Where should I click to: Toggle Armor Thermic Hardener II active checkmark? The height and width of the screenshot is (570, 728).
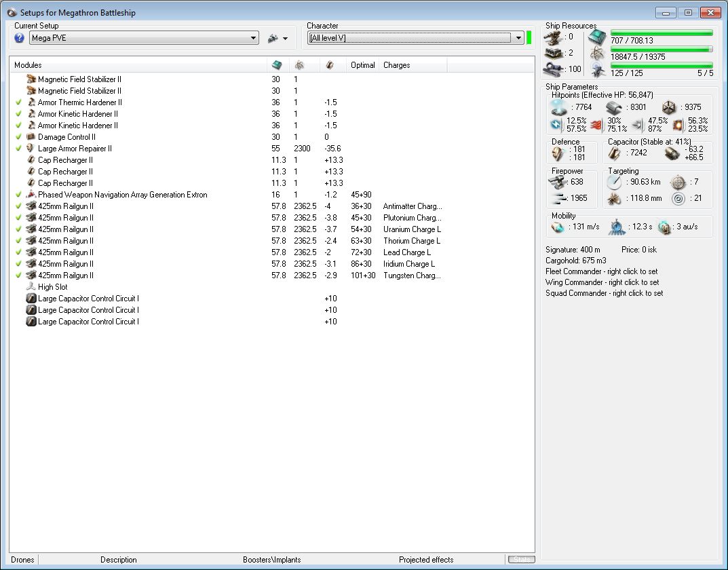tap(18, 102)
